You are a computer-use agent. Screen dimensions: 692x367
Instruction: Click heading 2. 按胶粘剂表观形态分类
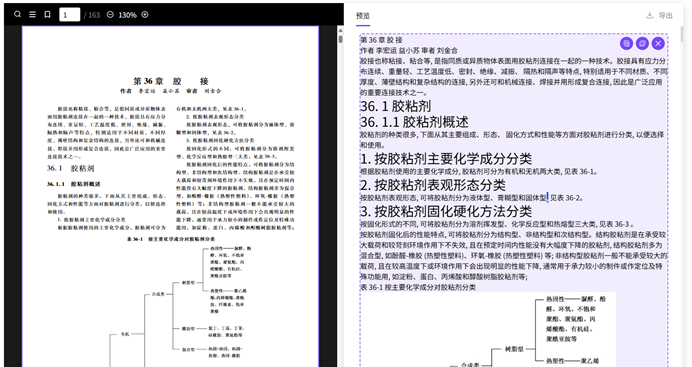(x=433, y=185)
